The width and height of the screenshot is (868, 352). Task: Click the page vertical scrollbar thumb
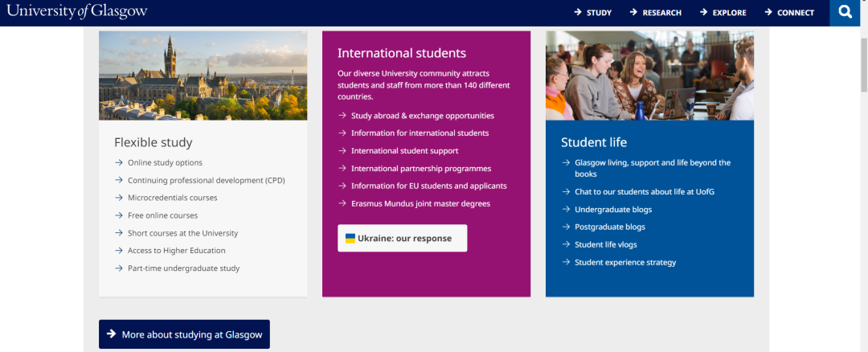click(x=863, y=65)
